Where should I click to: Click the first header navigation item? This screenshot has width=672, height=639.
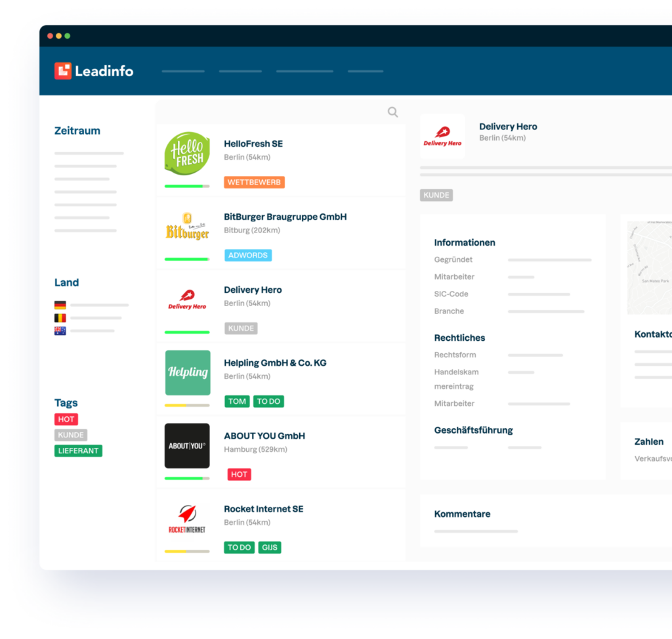coord(183,72)
